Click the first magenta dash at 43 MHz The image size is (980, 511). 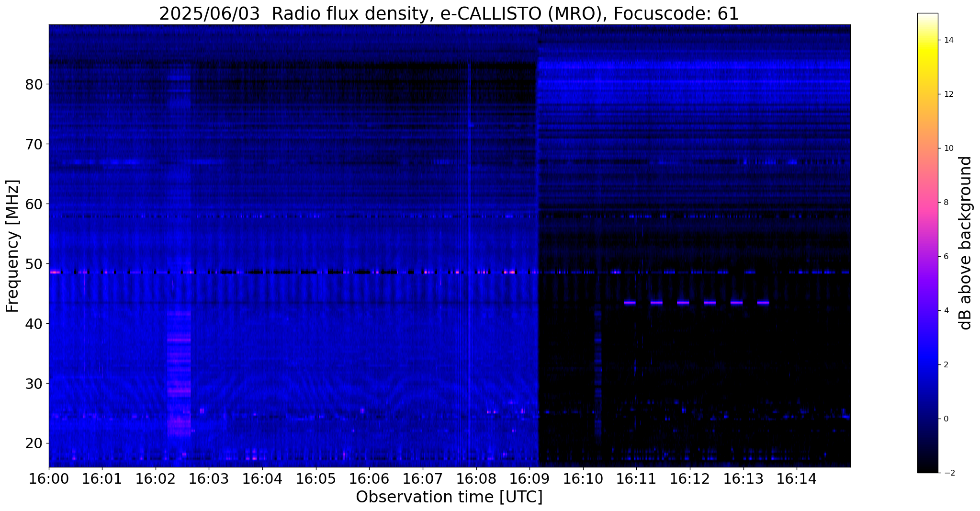tap(630, 303)
